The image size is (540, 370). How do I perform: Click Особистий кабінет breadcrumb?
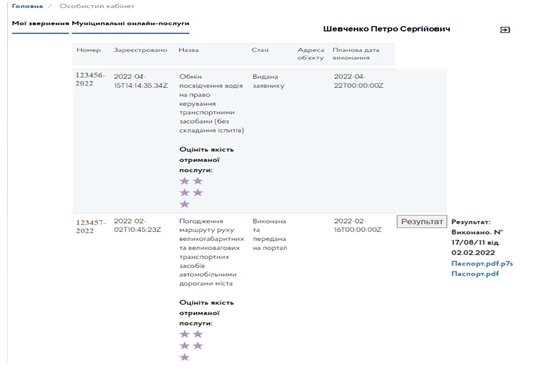click(97, 6)
